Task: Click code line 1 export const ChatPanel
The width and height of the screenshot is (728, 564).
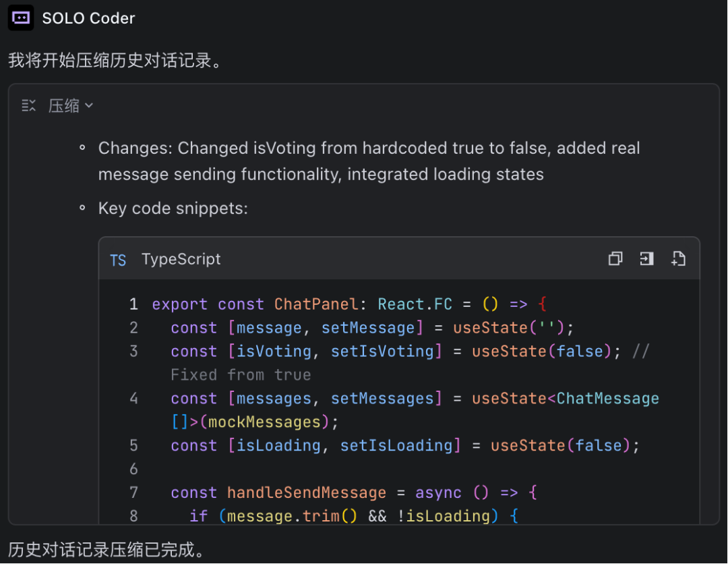Action: (350, 304)
